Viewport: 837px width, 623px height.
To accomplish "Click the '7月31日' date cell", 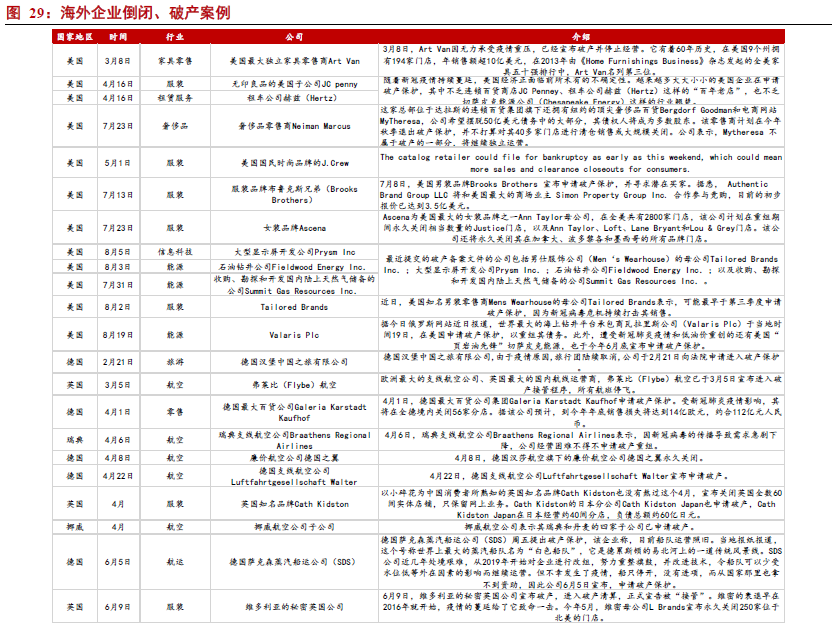I will 118,286.
